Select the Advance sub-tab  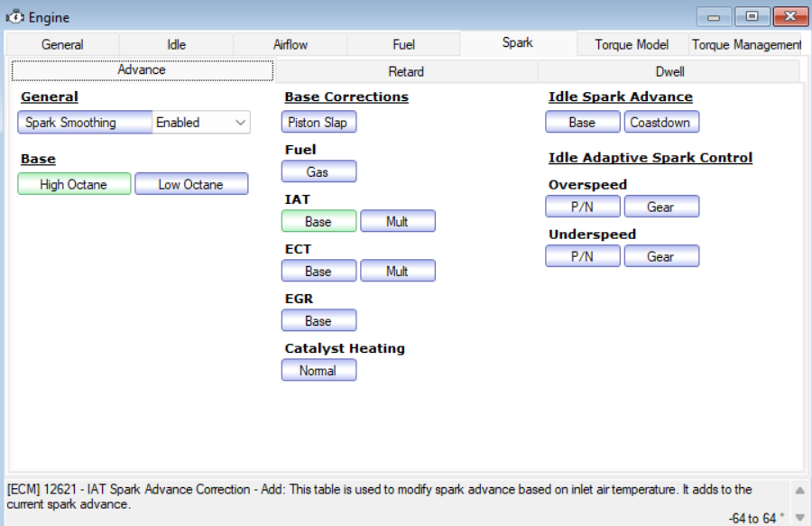click(142, 70)
